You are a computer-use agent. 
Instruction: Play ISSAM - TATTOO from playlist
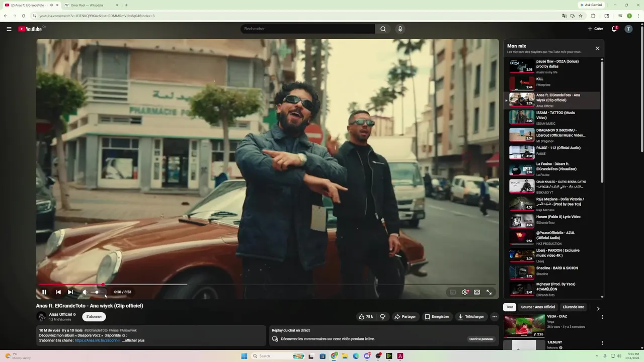[552, 118]
